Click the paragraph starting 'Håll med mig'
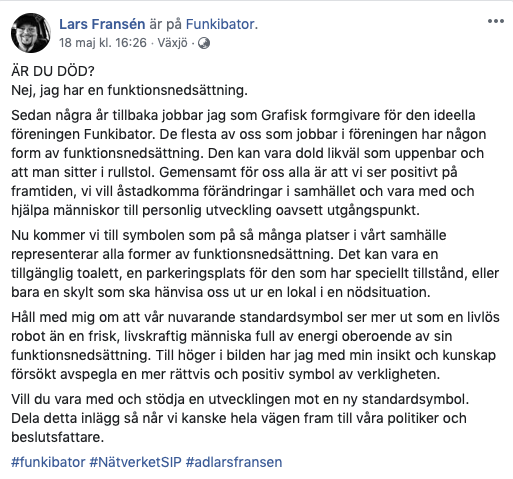The image size is (513, 479). [255, 345]
